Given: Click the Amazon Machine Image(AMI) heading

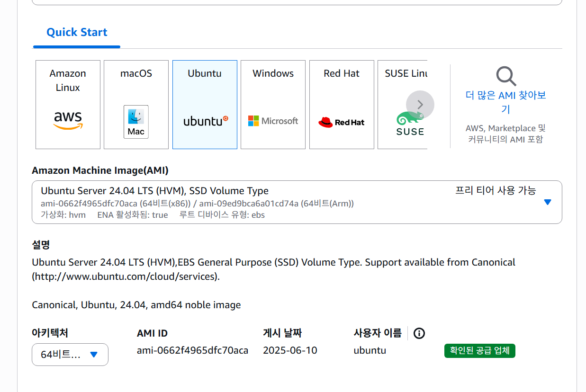Looking at the screenshot, I should coord(100,170).
